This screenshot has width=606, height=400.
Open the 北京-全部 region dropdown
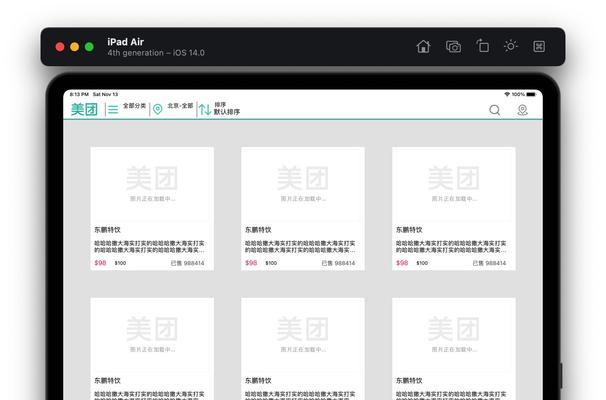click(x=180, y=106)
